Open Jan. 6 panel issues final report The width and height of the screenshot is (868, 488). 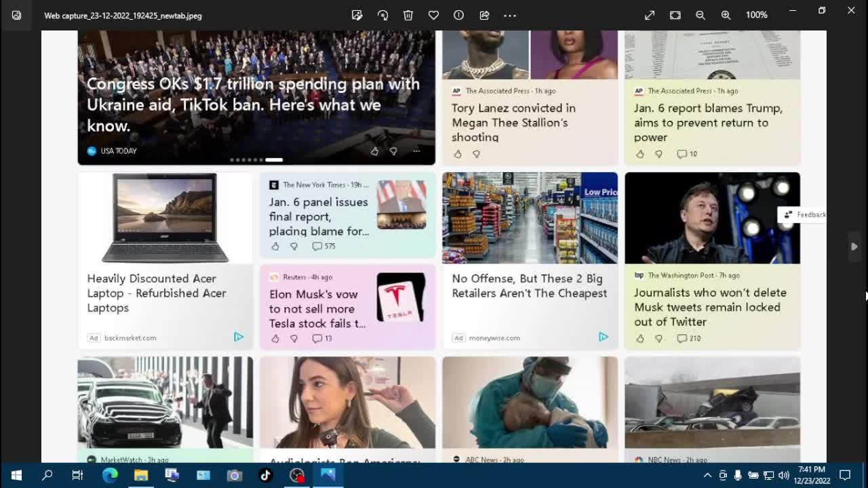tap(319, 217)
